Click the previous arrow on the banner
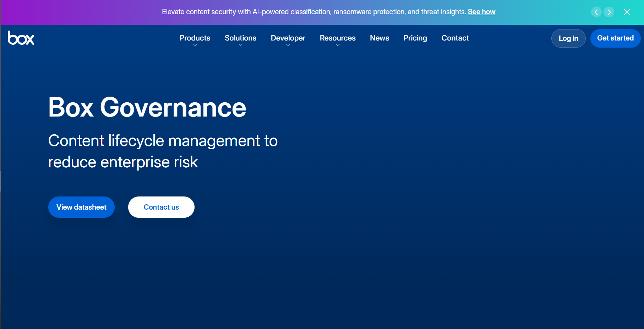Viewport: 644px width, 329px height. pyautogui.click(x=596, y=12)
